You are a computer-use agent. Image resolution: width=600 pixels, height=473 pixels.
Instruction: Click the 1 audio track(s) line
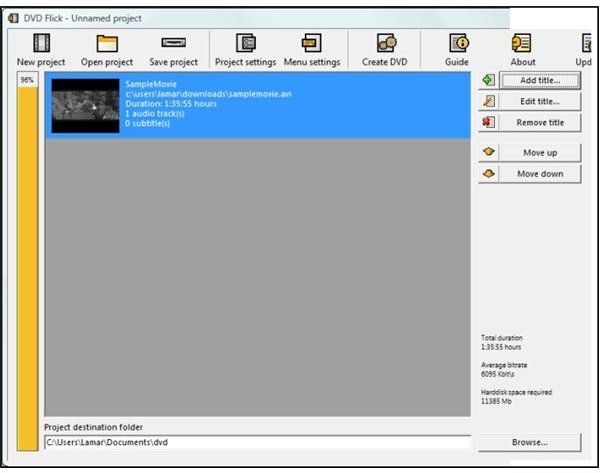155,114
